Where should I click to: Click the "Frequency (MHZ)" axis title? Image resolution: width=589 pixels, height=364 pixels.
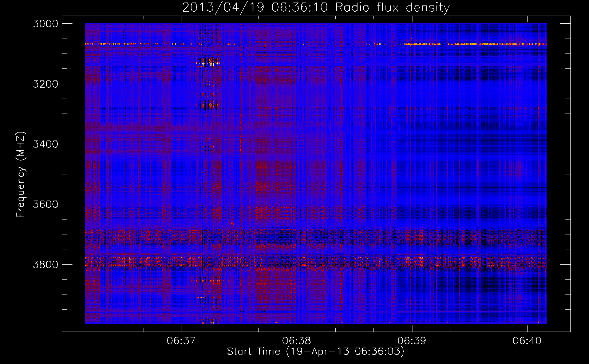21,175
